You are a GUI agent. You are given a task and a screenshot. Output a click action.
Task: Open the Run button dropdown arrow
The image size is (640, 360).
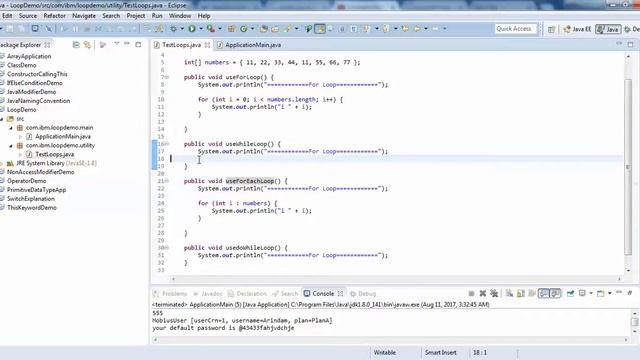tap(201, 29)
